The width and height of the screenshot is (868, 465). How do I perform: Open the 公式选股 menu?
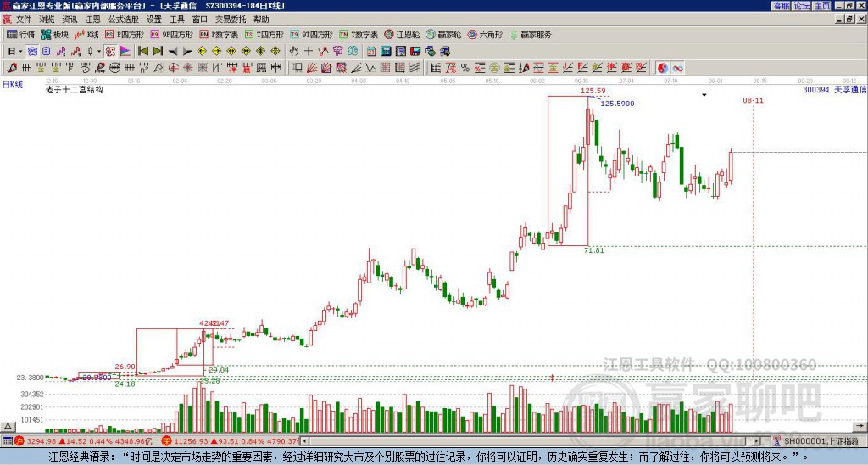pos(124,20)
